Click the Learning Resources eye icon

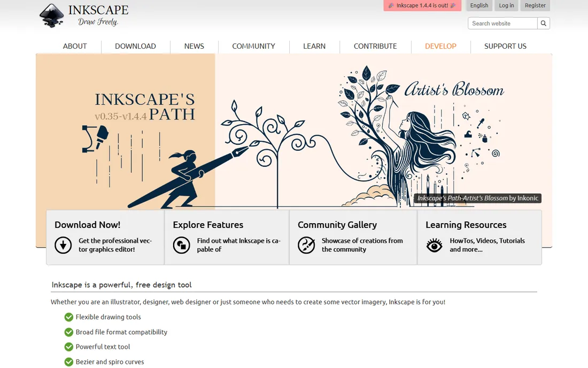434,246
